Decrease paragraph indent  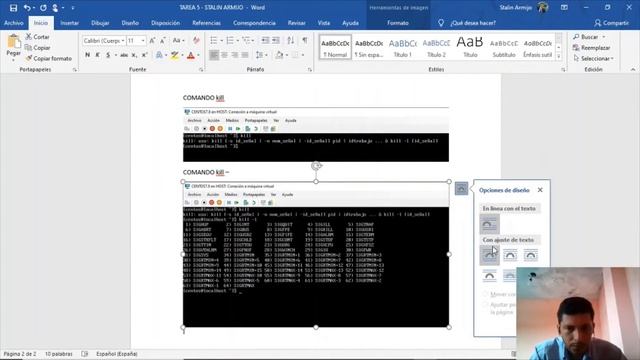pos(265,40)
